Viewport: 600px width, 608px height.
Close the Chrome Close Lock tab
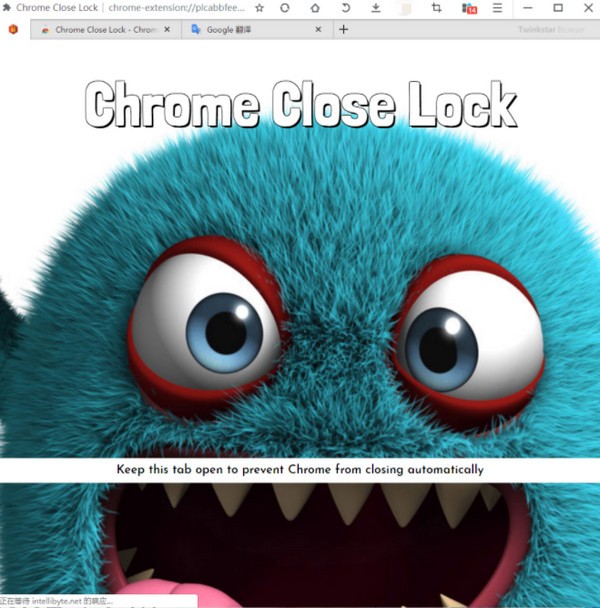click(x=167, y=29)
